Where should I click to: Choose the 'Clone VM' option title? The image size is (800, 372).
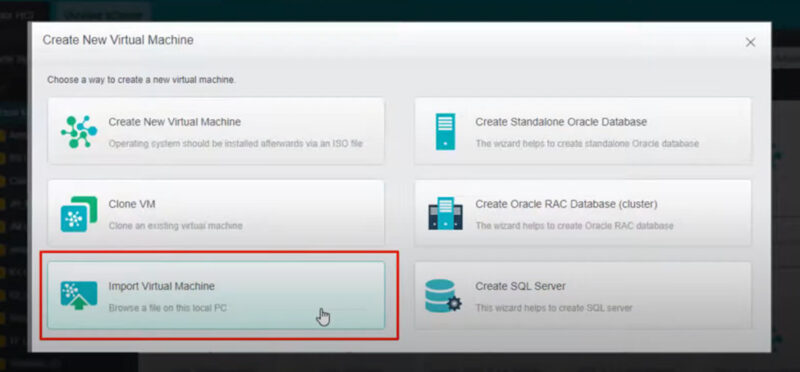point(132,204)
